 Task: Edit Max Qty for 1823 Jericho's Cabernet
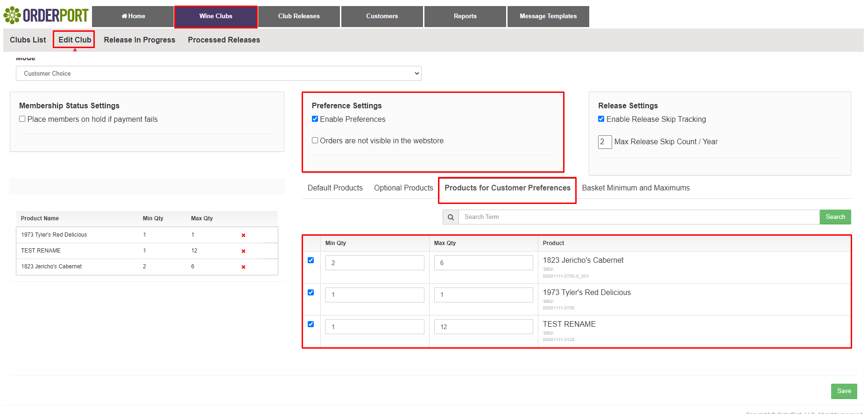coord(483,263)
